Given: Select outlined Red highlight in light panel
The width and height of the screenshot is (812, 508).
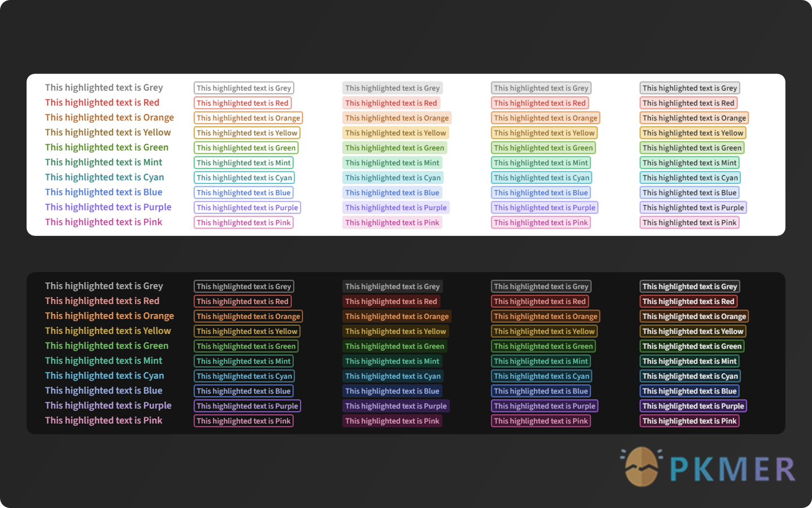Looking at the screenshot, I should point(242,103).
